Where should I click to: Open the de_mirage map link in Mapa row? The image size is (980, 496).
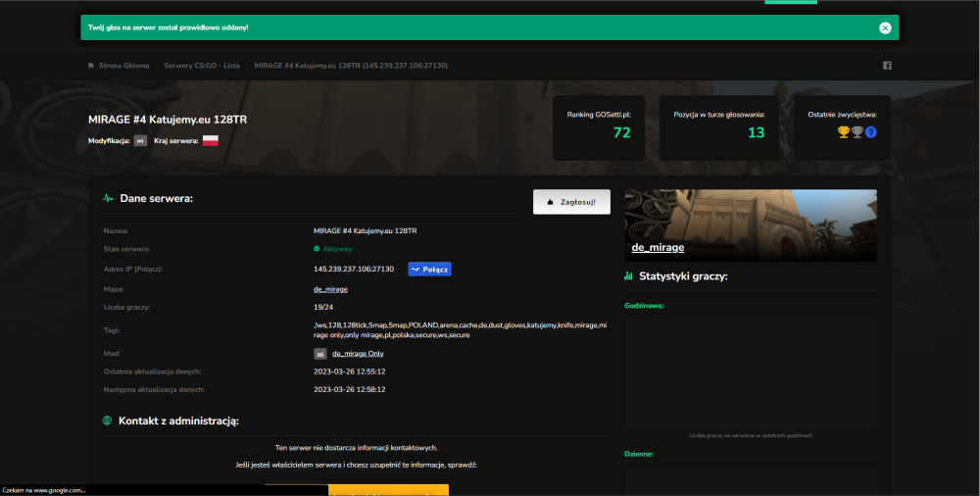[330, 289]
